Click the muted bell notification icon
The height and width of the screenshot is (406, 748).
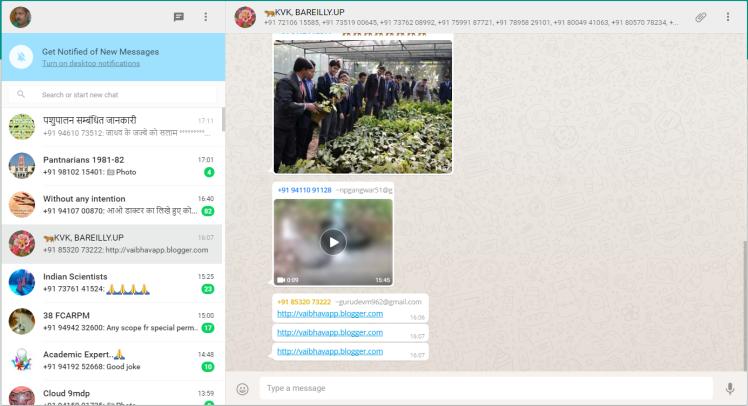21,57
